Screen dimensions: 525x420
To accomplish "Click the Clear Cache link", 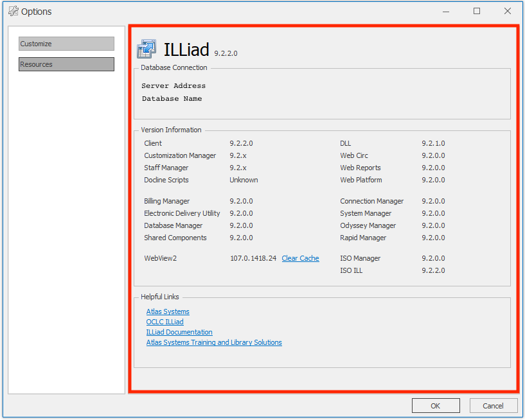I will coord(300,258).
